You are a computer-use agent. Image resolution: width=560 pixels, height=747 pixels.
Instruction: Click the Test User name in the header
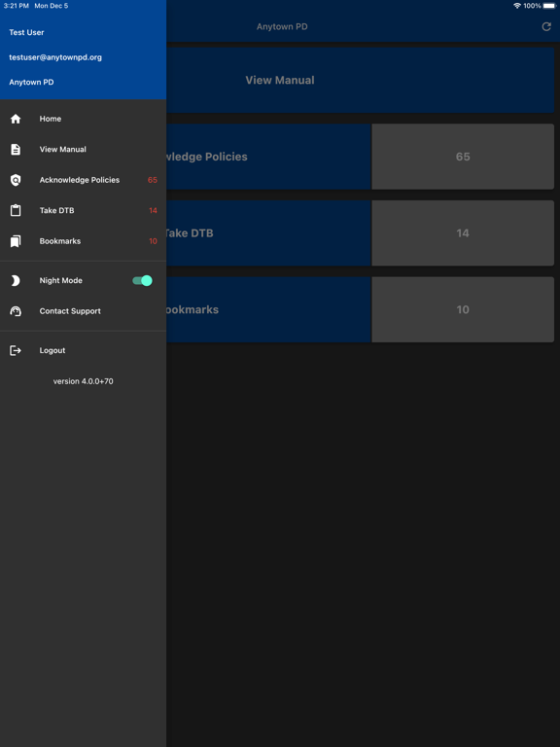click(26, 32)
